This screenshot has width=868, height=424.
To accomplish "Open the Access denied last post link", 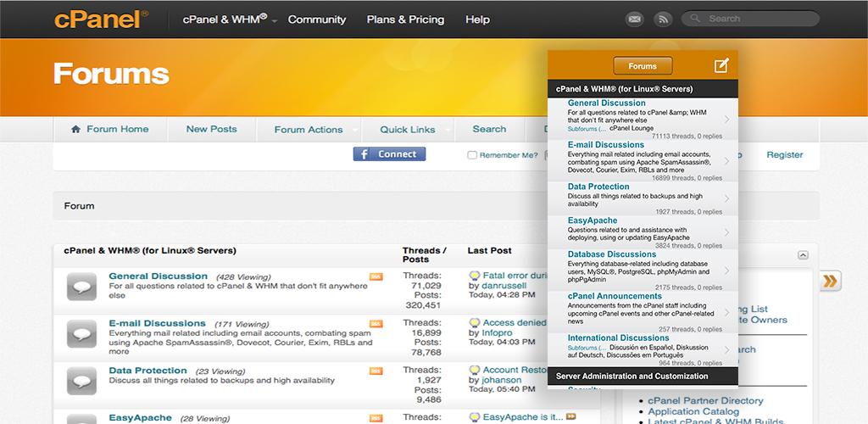I will (515, 323).
